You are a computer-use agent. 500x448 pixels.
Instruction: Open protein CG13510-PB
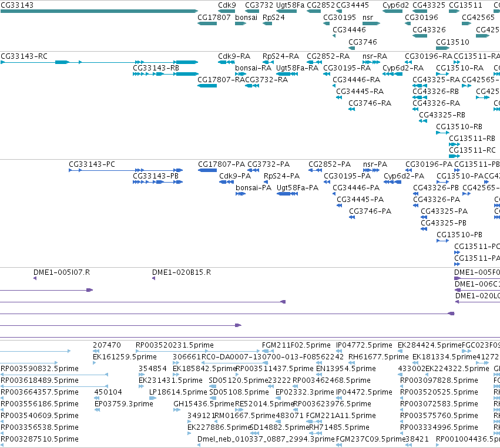[459, 235]
